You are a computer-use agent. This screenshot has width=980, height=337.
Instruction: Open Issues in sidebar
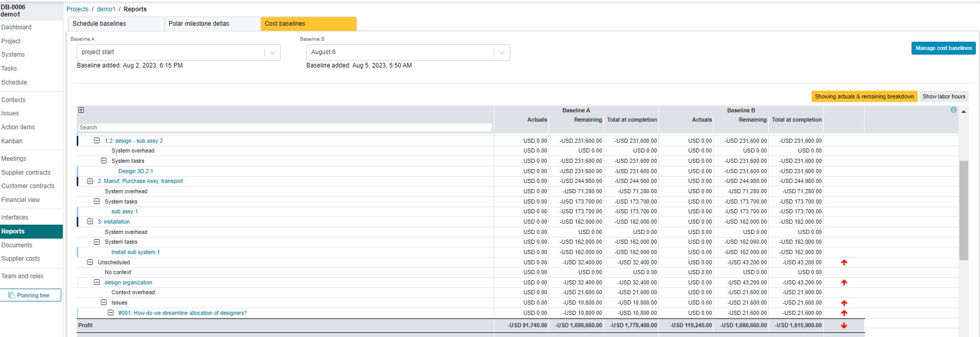(10, 113)
